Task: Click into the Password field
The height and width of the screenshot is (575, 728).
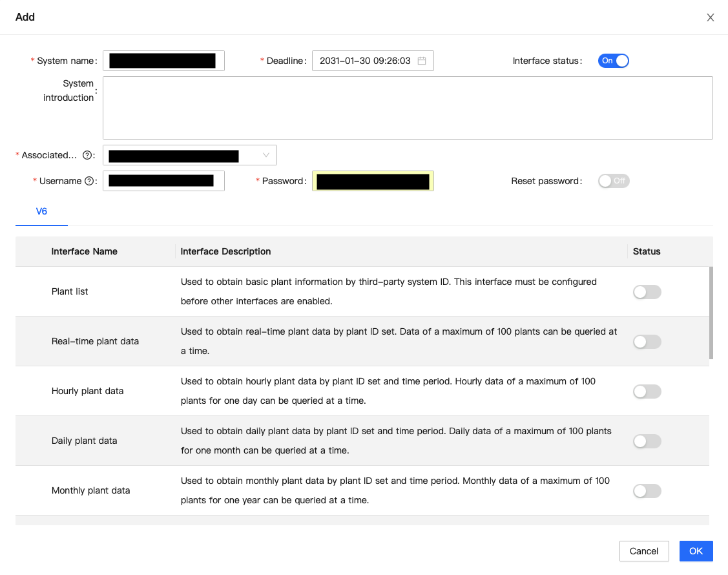Action: coord(373,181)
